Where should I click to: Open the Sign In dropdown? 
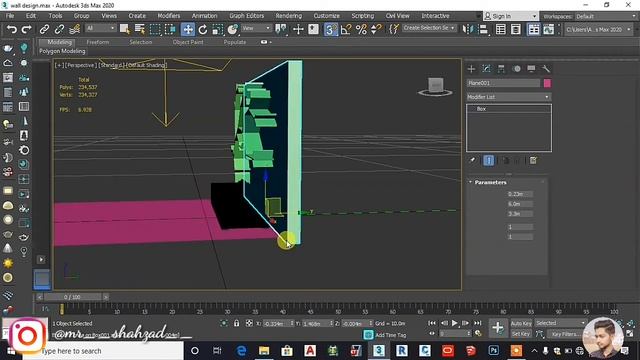click(510, 16)
